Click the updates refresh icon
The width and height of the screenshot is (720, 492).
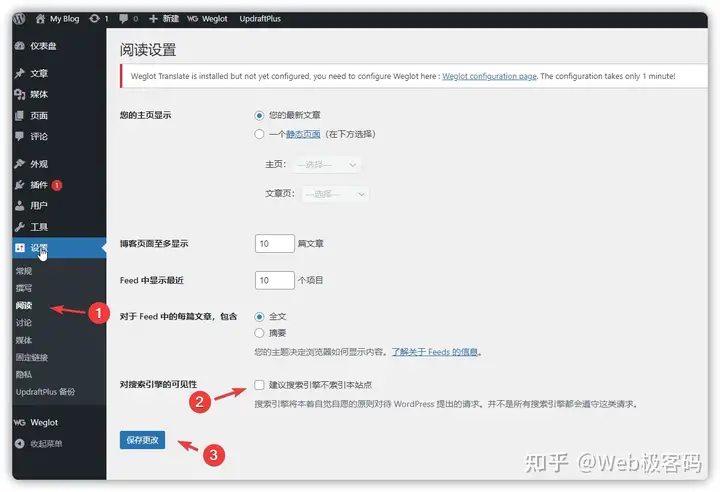point(94,19)
